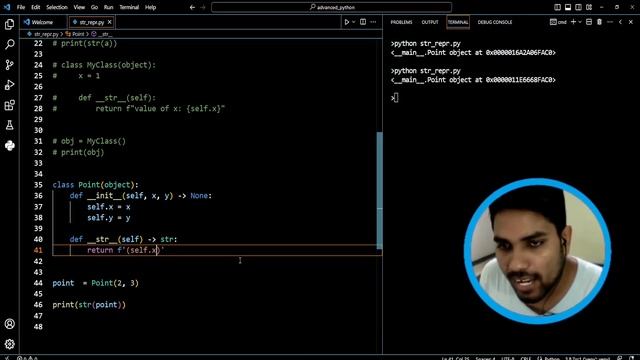
Task: Toggle the bottom panel layout
Action: pyautogui.click(x=568, y=7)
